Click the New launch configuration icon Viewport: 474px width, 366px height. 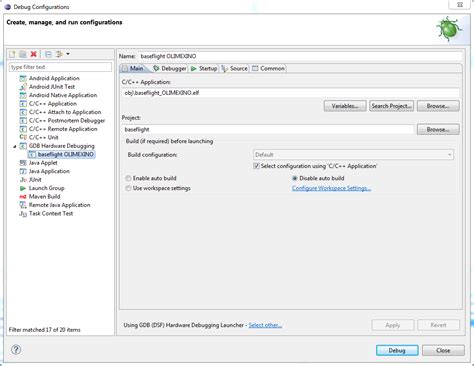(12, 54)
